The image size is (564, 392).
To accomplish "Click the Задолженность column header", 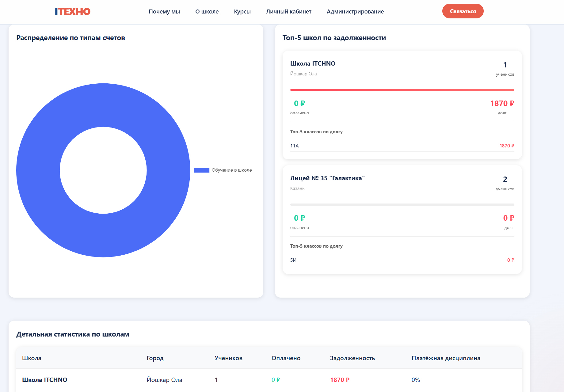I will pos(352,358).
